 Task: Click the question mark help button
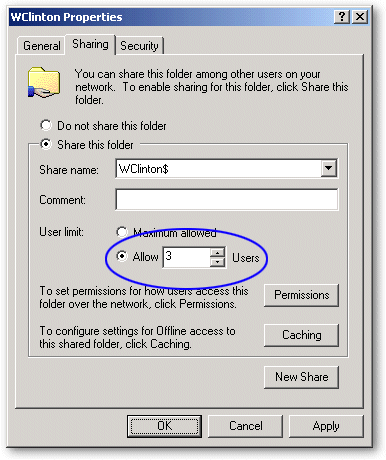(x=342, y=16)
